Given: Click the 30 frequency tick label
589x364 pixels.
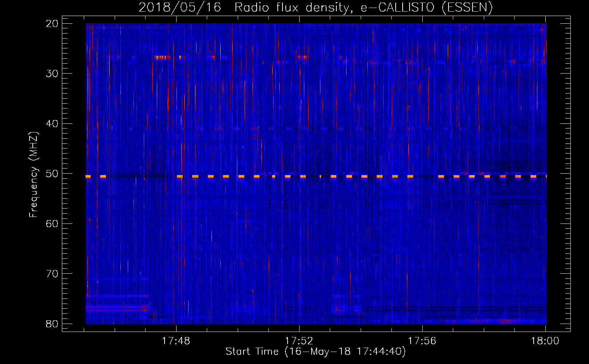Looking at the screenshot, I should pos(52,74).
